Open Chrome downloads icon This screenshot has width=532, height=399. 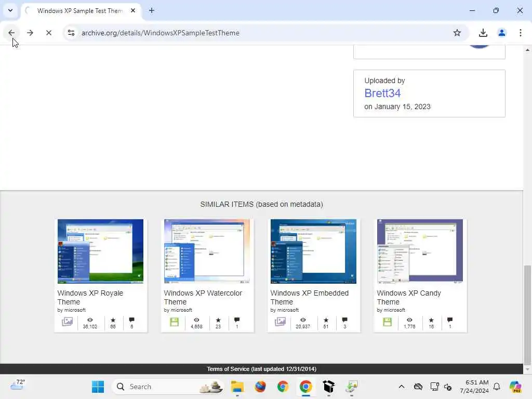tap(483, 33)
